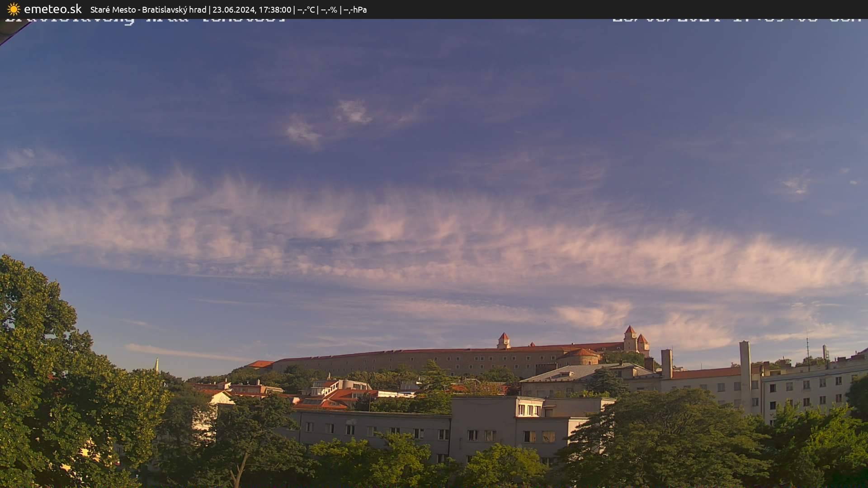The height and width of the screenshot is (488, 868).
Task: Click the pressure placeholder --,-hPa
Action: 357,9
